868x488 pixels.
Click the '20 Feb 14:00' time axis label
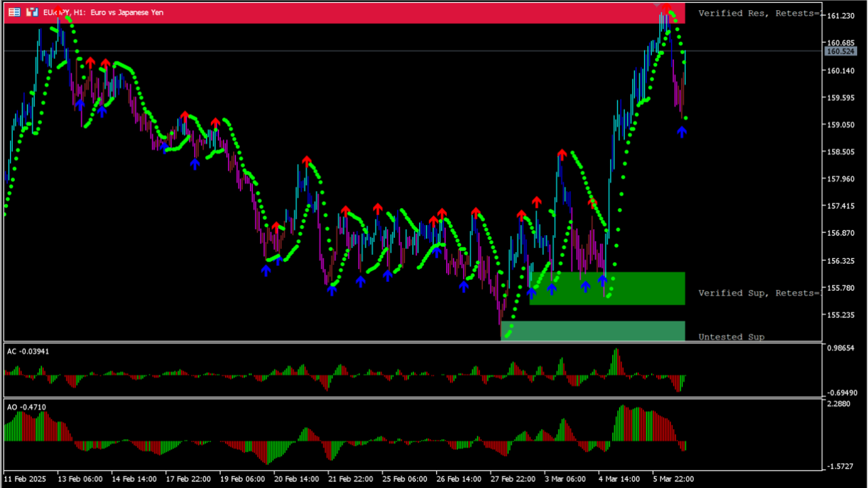[298, 479]
